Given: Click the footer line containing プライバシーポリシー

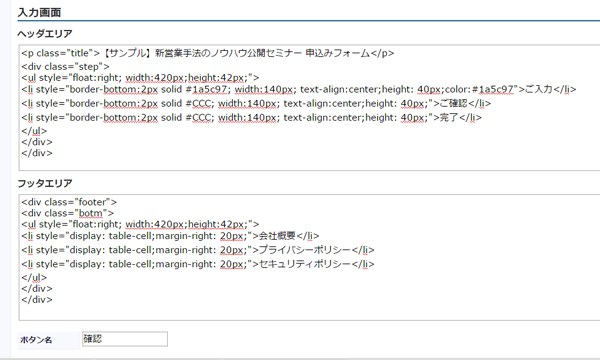Looking at the screenshot, I should click(x=198, y=250).
